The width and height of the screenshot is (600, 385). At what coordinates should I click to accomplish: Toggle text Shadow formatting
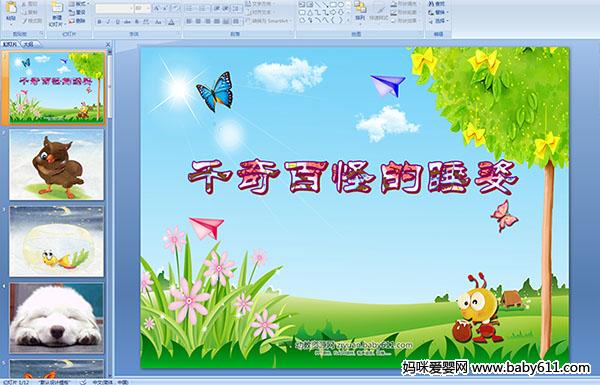(137, 22)
